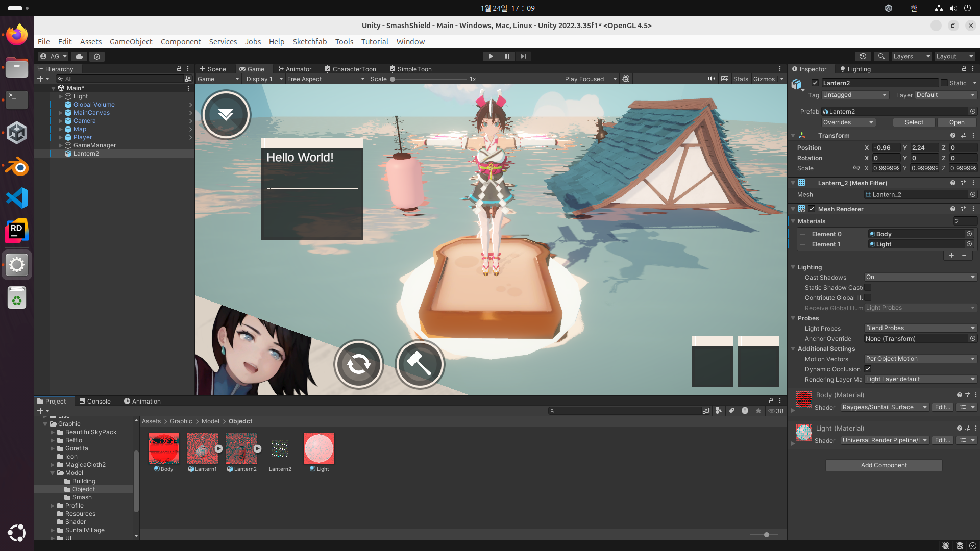980x551 pixels.
Task: Open the Sketchfab menu
Action: coord(309,42)
